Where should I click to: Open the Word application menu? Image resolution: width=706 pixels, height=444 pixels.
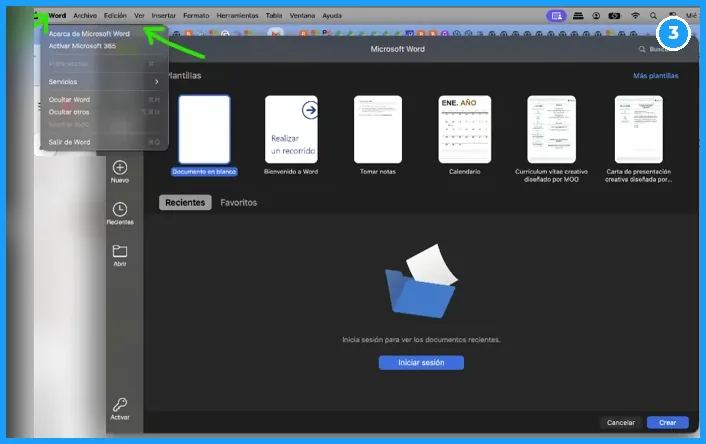[x=57, y=15]
